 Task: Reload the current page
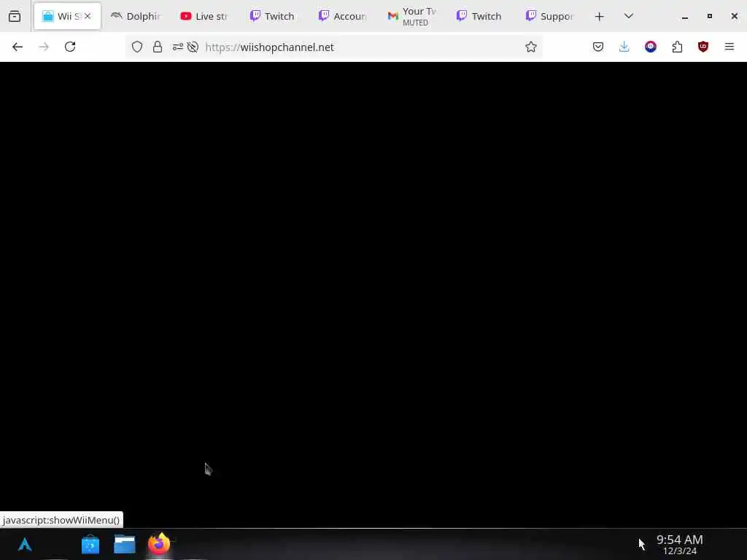click(70, 47)
